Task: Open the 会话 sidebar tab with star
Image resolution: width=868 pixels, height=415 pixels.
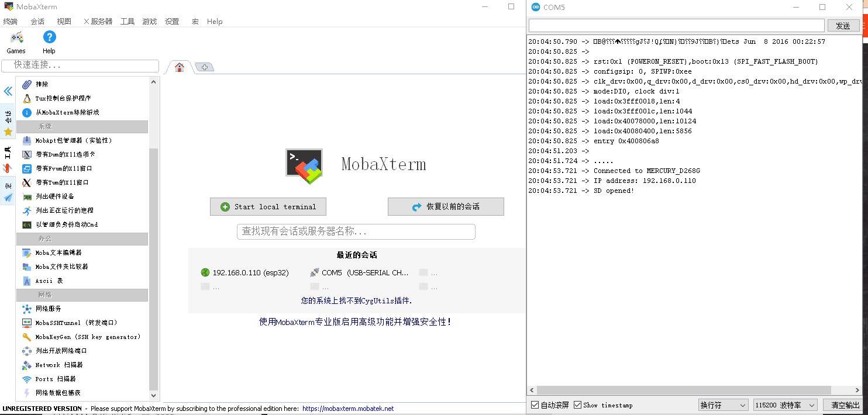Action: click(8, 122)
